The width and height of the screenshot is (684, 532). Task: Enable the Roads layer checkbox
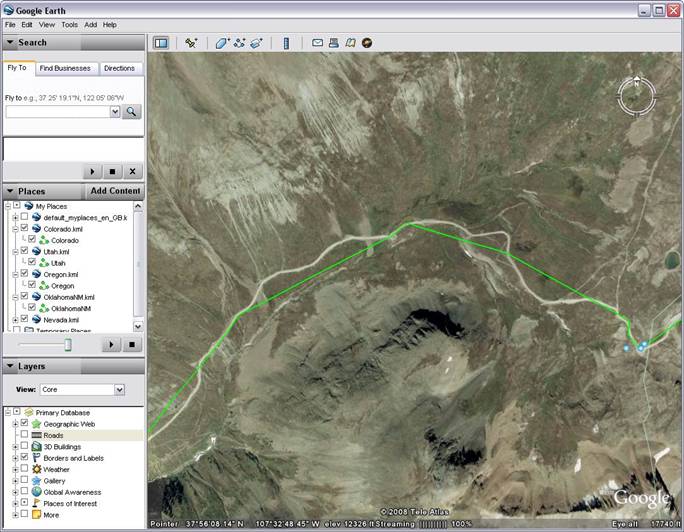(x=24, y=434)
